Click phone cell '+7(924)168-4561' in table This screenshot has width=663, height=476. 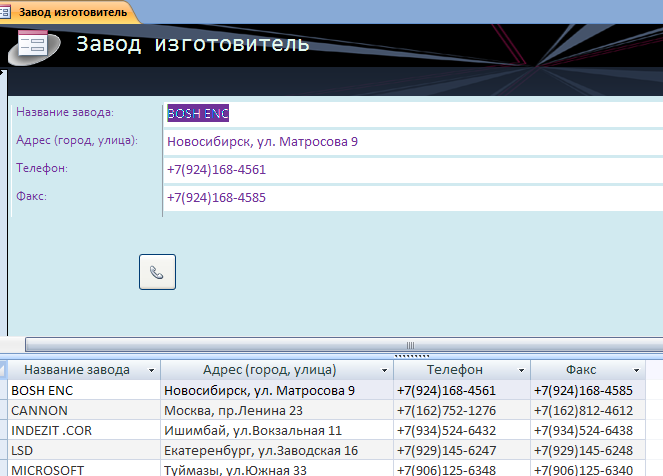tap(462, 390)
